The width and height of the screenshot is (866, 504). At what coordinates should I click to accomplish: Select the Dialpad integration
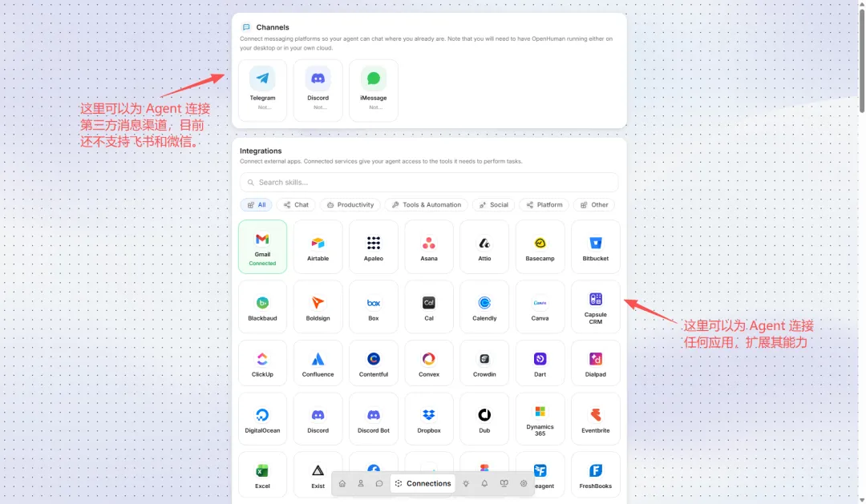coord(595,363)
